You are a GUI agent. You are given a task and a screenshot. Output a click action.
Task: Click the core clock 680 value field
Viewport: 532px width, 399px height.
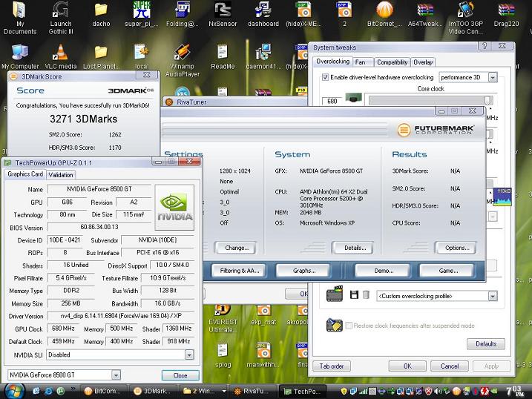[x=332, y=101]
